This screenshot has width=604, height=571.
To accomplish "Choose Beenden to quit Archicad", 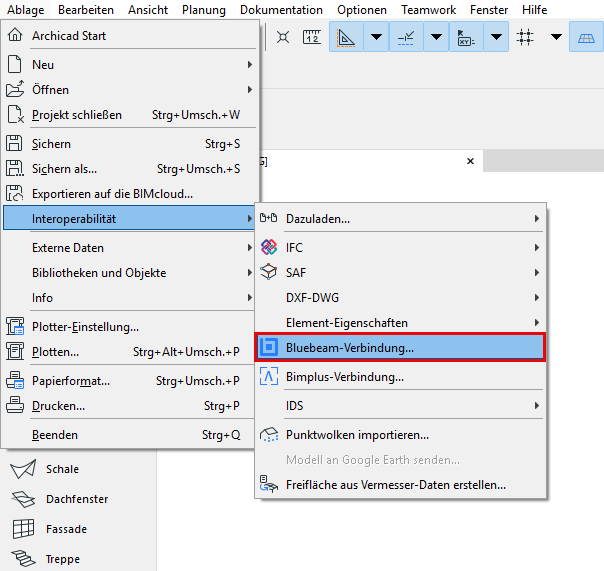I will [x=129, y=435].
